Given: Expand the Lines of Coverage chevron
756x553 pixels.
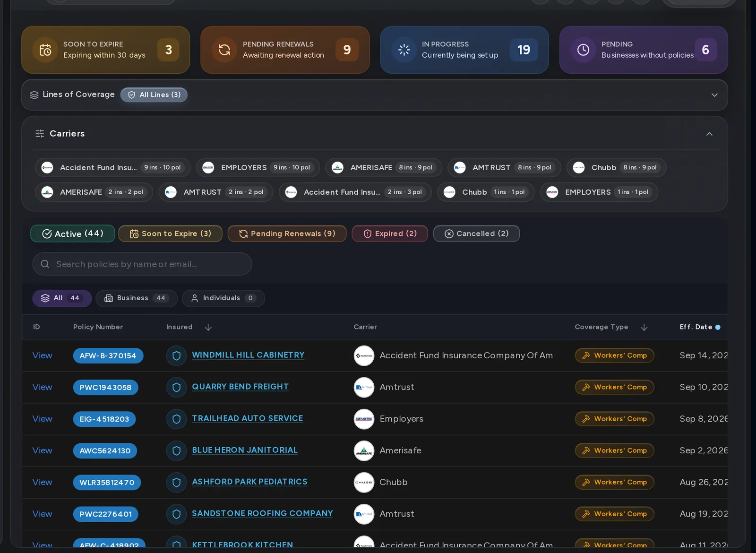Looking at the screenshot, I should [x=714, y=95].
